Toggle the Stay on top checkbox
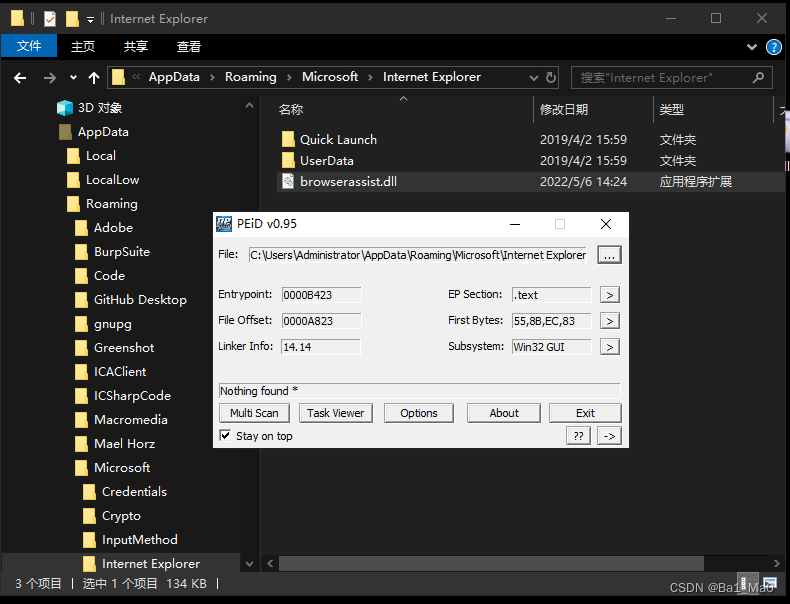The image size is (790, 604). tap(225, 436)
